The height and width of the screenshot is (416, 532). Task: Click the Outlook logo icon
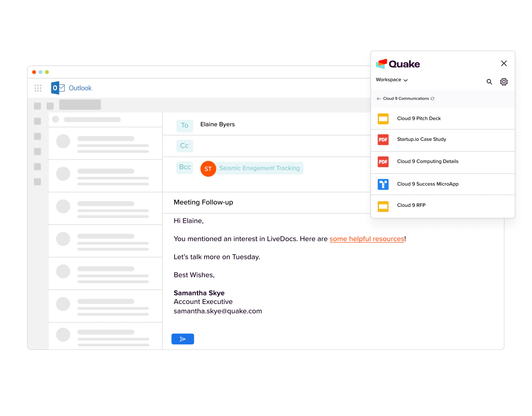click(58, 88)
